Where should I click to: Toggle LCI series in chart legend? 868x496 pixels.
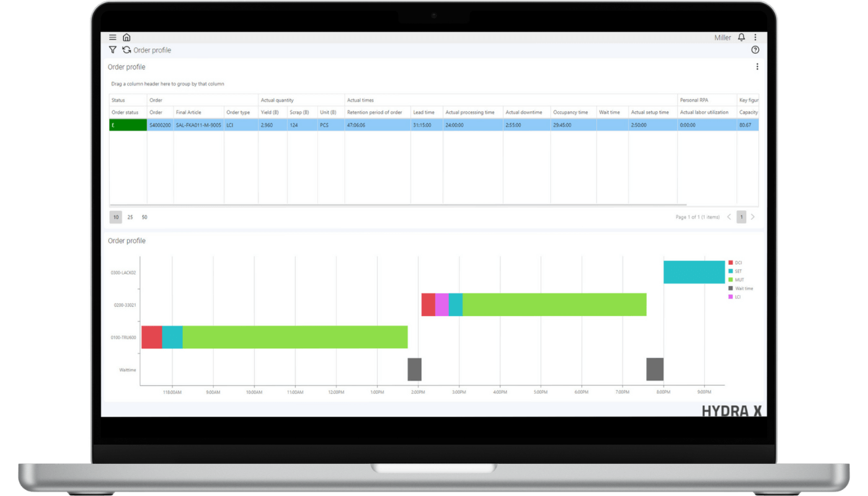[735, 297]
